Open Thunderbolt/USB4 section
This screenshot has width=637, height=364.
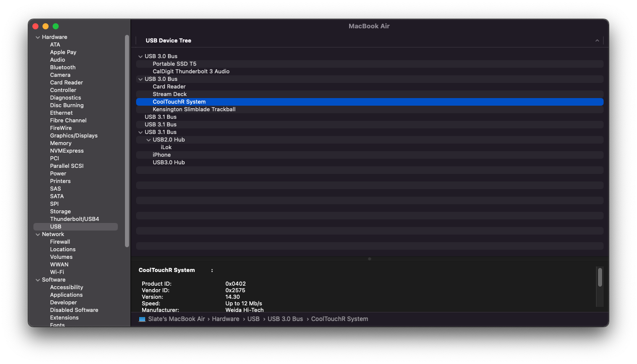(x=74, y=219)
